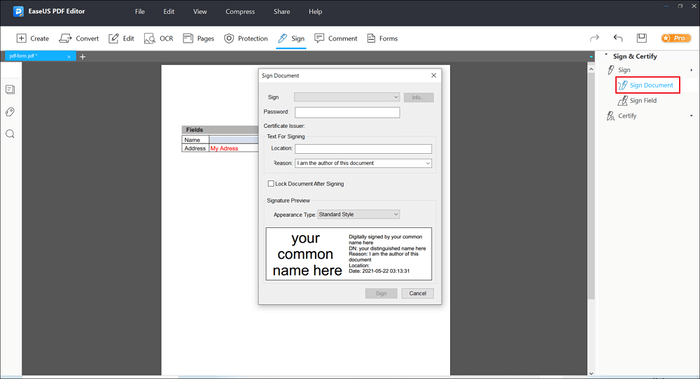Open the Forms tool

(x=382, y=38)
